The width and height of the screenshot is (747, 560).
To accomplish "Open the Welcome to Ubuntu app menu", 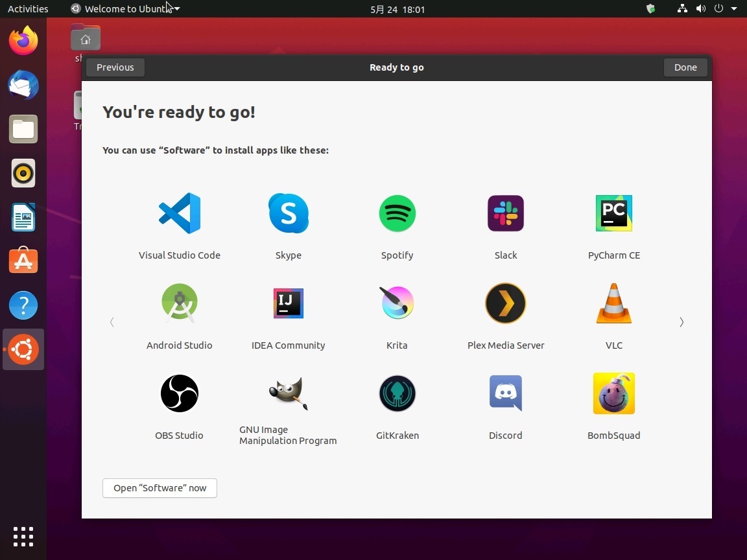I will (126, 9).
